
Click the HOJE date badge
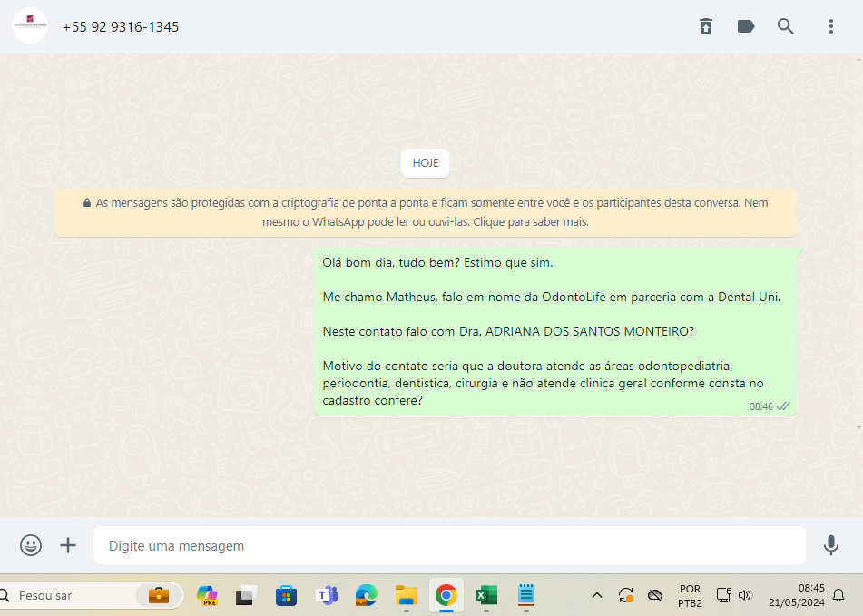pos(425,163)
